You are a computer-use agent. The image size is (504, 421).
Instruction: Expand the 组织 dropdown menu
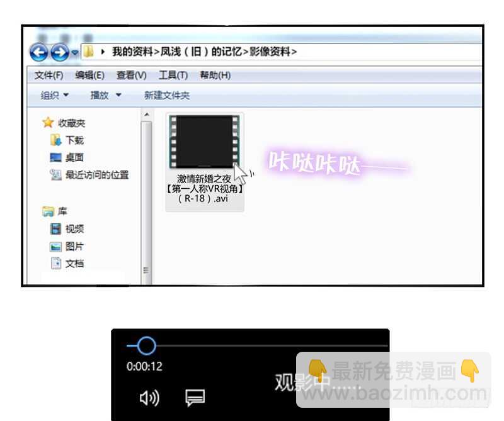pyautogui.click(x=55, y=95)
